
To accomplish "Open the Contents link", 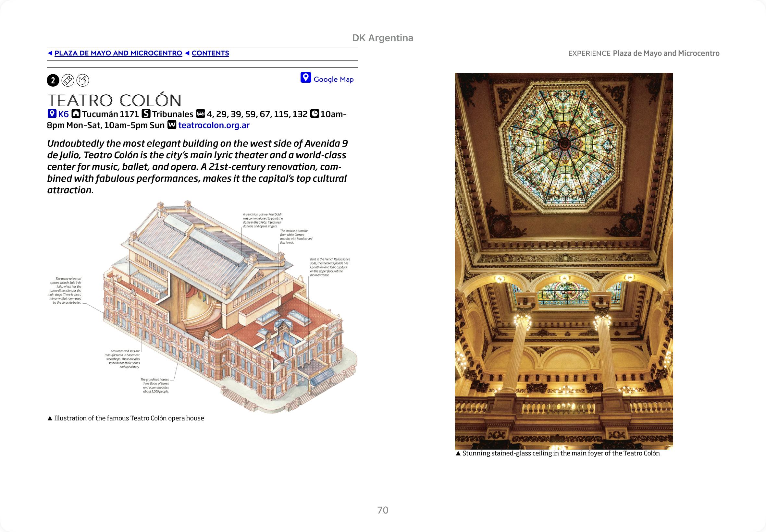I will [x=210, y=53].
